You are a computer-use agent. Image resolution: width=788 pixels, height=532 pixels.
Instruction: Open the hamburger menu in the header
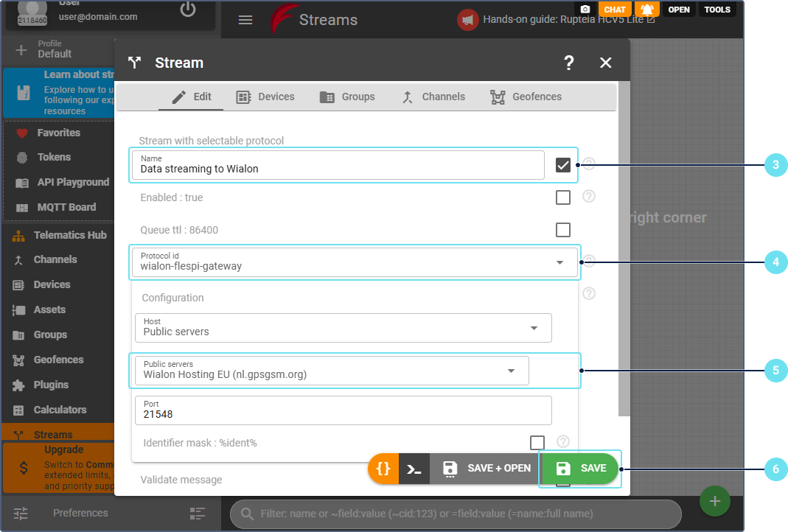click(x=245, y=20)
